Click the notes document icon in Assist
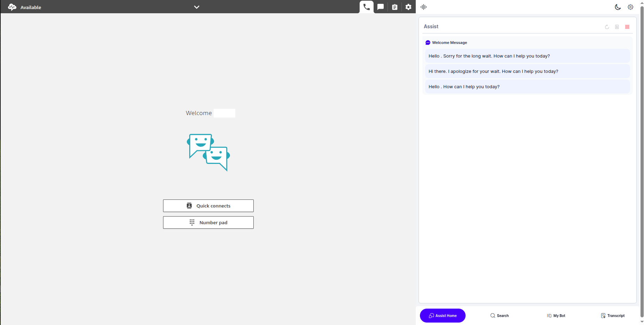 pyautogui.click(x=617, y=27)
